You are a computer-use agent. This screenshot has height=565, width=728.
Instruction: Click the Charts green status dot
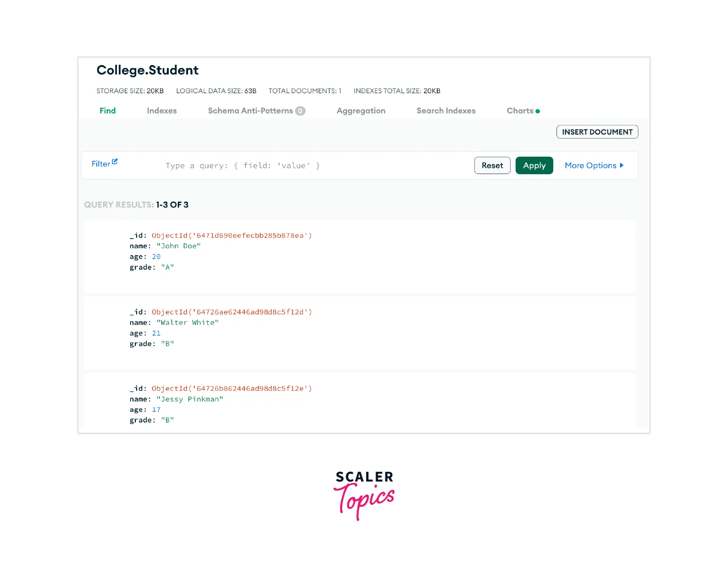pos(538,111)
